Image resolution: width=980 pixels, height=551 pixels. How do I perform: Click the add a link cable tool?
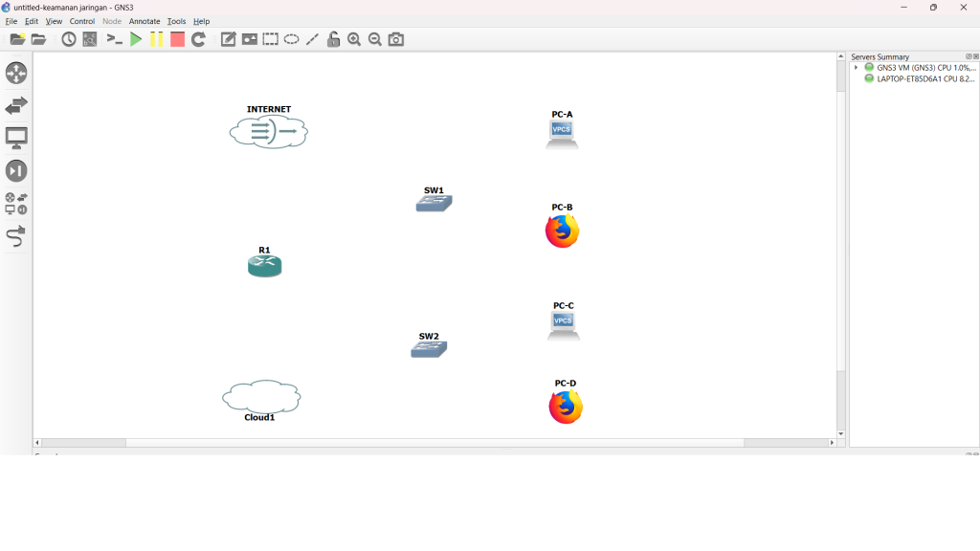coord(16,236)
